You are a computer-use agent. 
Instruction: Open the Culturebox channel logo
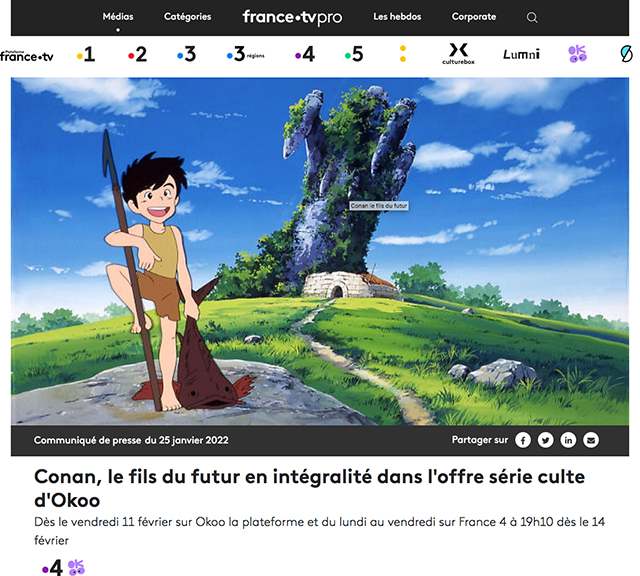click(458, 54)
